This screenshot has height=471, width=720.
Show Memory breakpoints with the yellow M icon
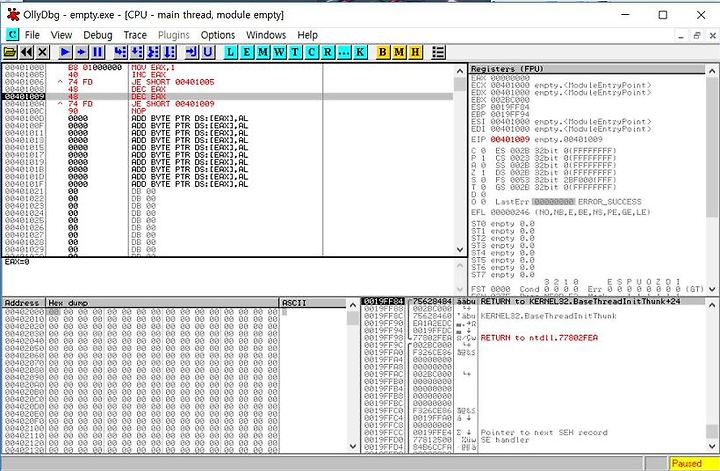click(399, 52)
